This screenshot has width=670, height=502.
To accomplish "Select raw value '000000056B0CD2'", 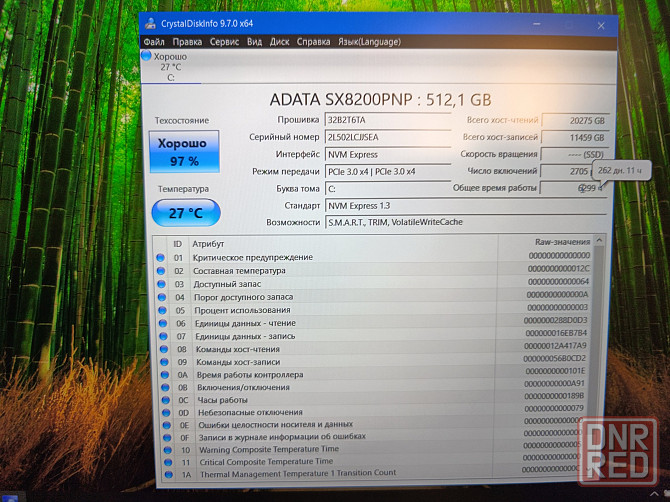I will [x=554, y=358].
